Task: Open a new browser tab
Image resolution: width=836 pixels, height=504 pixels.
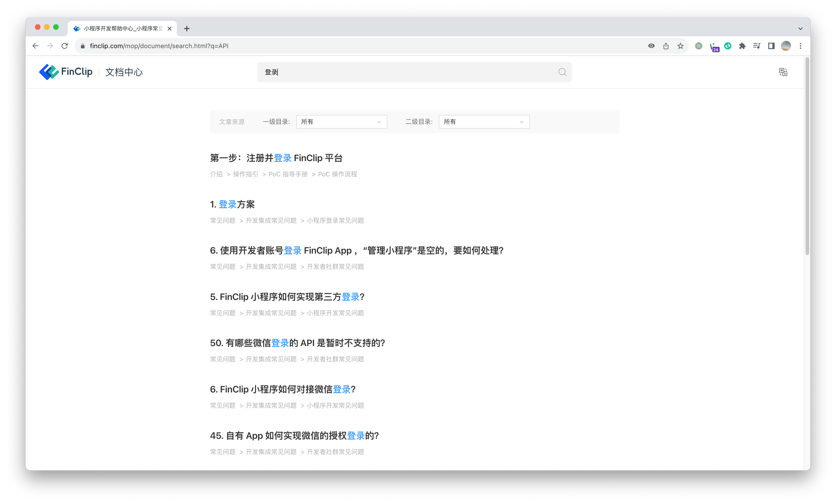Action: (187, 28)
